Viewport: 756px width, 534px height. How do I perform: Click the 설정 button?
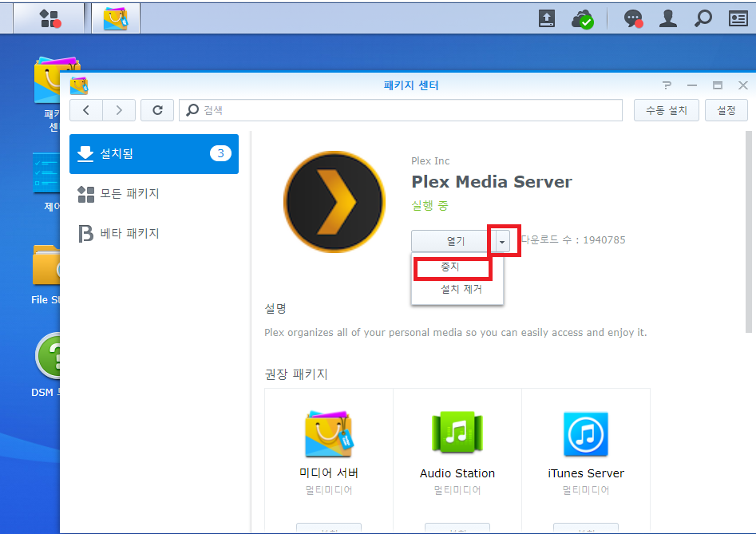tap(726, 110)
